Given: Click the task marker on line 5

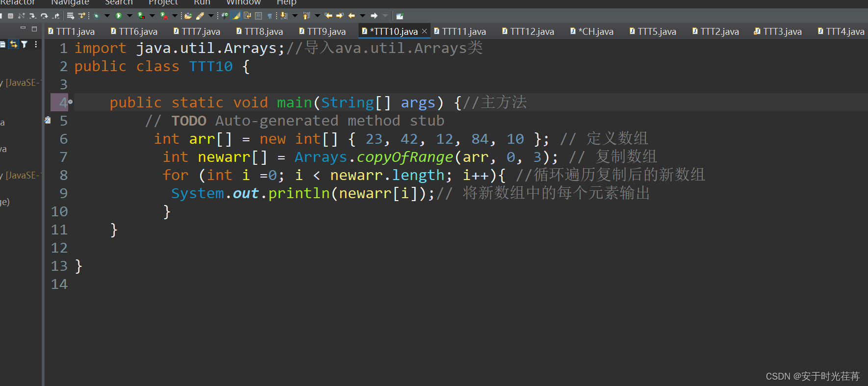Looking at the screenshot, I should (48, 120).
